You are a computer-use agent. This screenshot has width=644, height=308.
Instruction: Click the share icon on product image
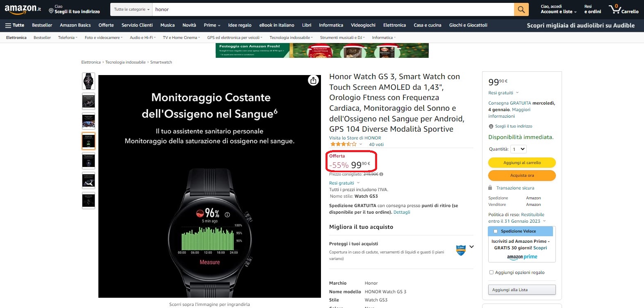click(313, 80)
